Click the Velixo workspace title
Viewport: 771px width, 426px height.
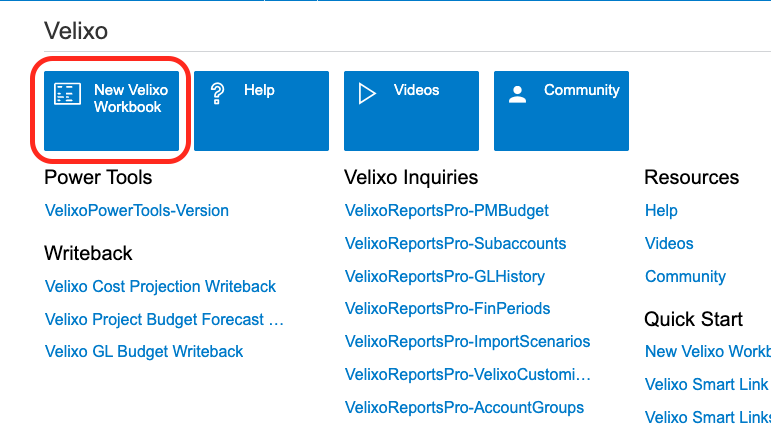point(76,31)
